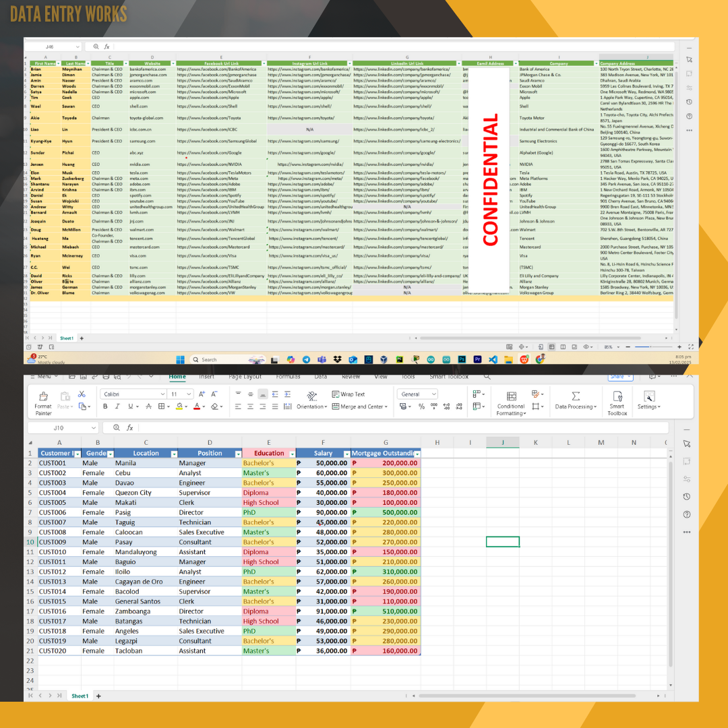Click the Borders icon
The image size is (728, 728).
click(161, 406)
